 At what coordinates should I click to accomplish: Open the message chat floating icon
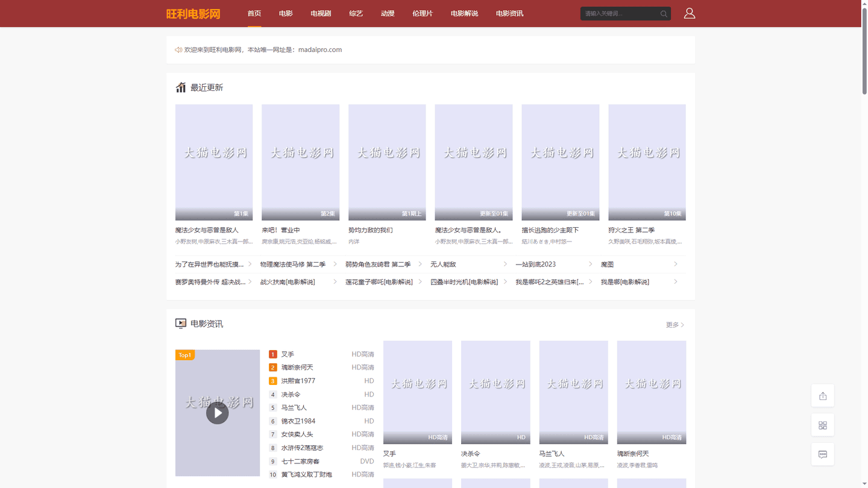[x=823, y=454]
